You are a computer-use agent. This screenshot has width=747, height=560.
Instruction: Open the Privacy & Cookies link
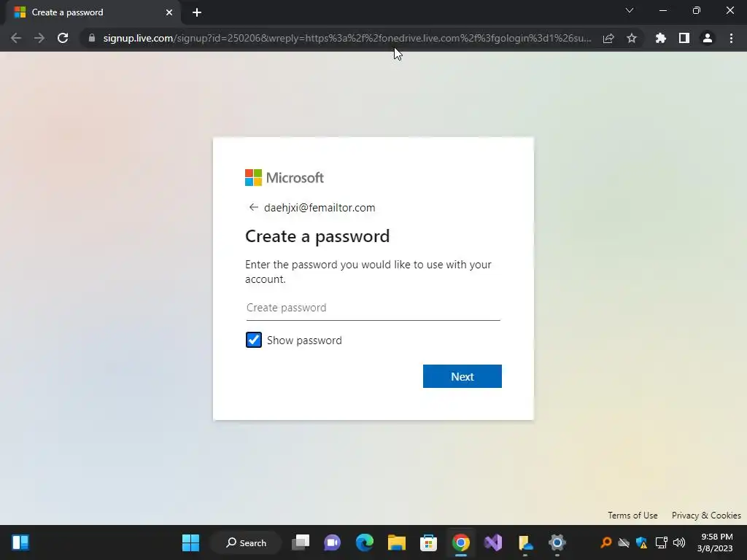tap(706, 516)
